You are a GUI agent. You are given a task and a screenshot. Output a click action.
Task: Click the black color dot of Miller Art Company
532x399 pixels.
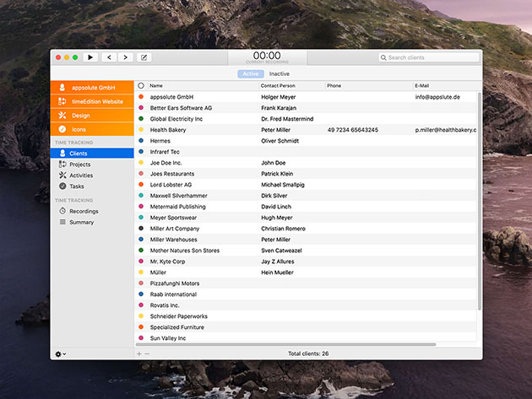[x=141, y=229]
